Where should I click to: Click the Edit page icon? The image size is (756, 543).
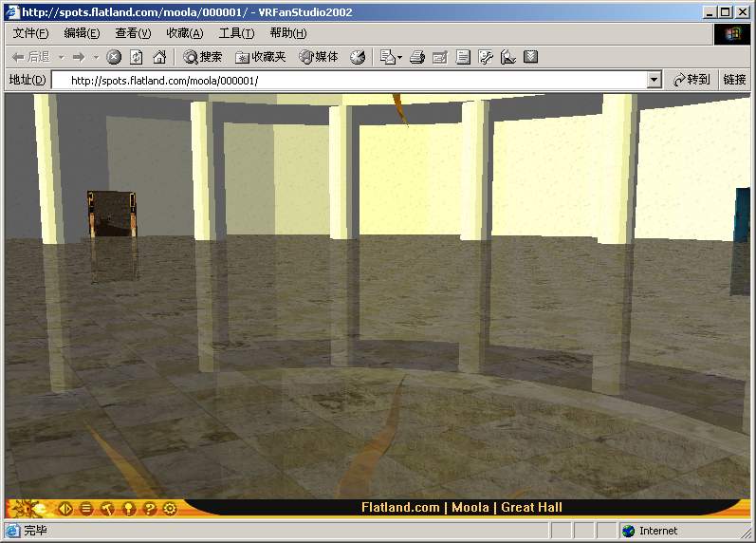tap(440, 58)
